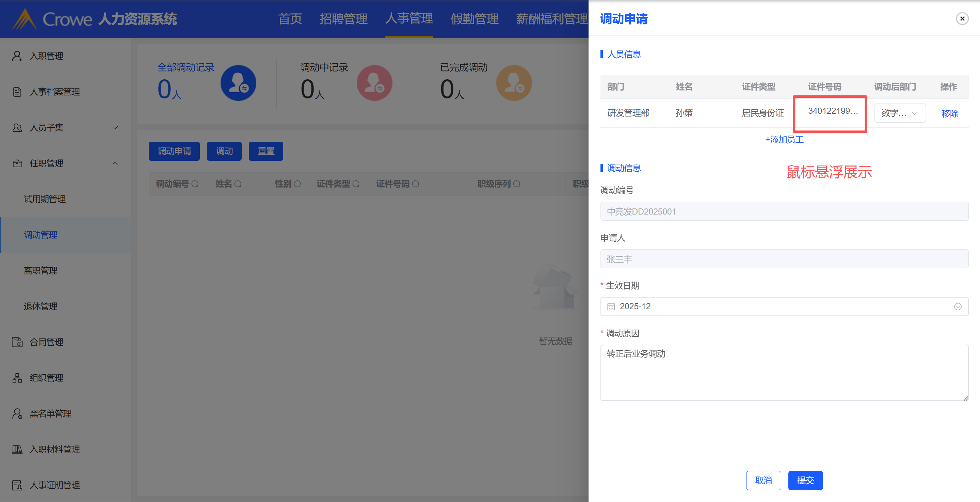The height and width of the screenshot is (502, 980).
Task: Click into the 调动原因 text area
Action: point(784,373)
